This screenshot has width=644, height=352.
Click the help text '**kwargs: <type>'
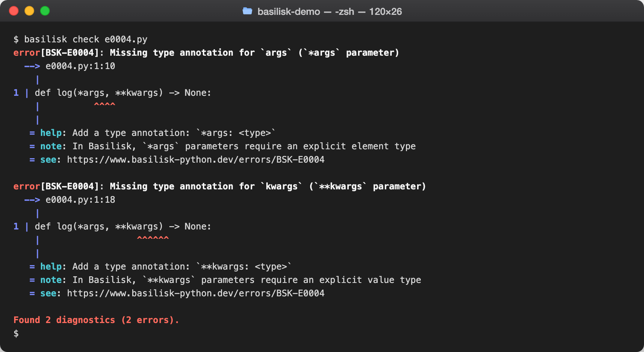(244, 267)
